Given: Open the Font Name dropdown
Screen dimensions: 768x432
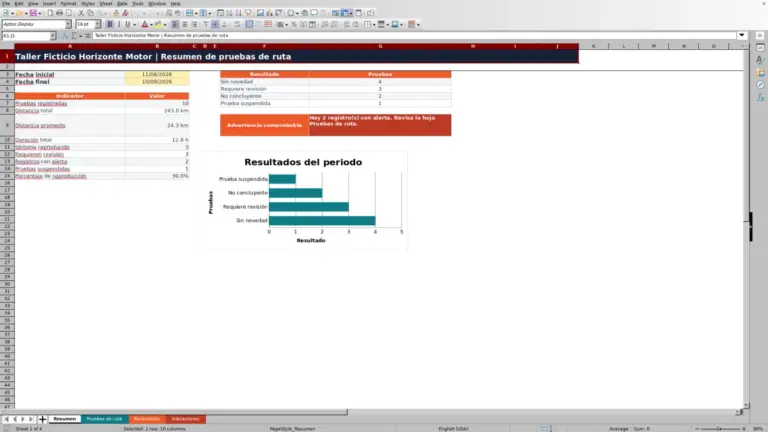Looking at the screenshot, I should tap(68, 24).
